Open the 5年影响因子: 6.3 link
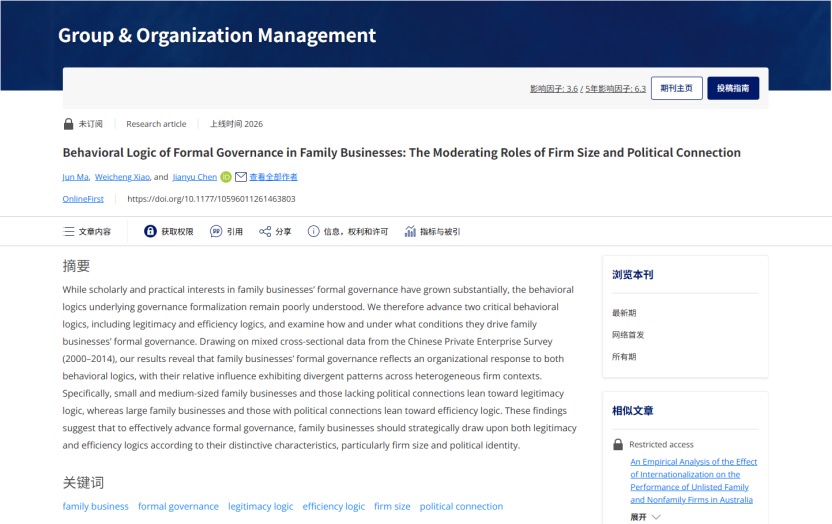832x524 pixels. click(x=616, y=89)
